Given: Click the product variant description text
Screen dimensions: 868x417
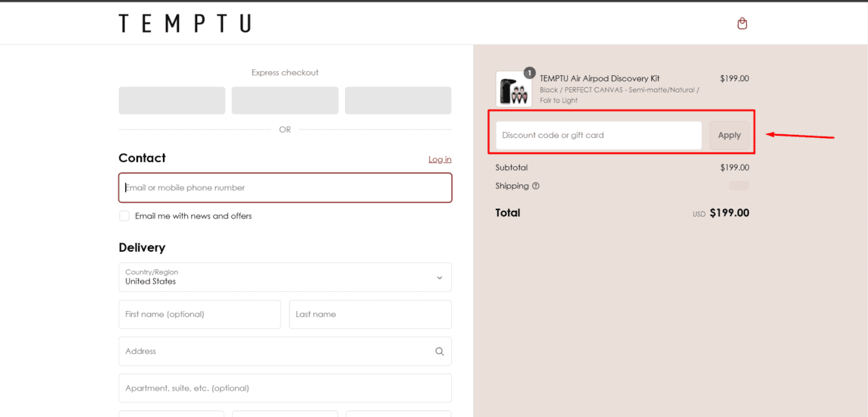Looking at the screenshot, I should pyautogui.click(x=619, y=96).
